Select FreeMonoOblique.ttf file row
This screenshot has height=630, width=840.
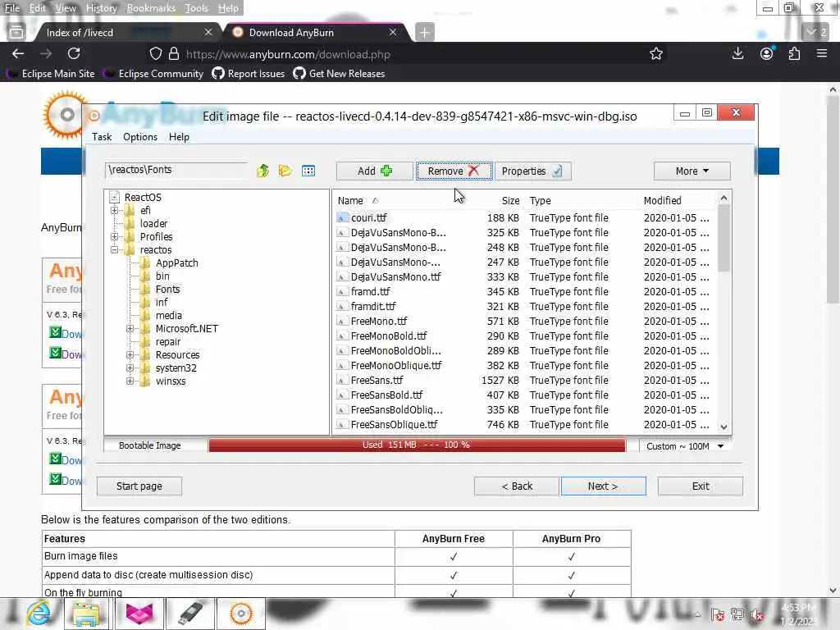point(525,365)
